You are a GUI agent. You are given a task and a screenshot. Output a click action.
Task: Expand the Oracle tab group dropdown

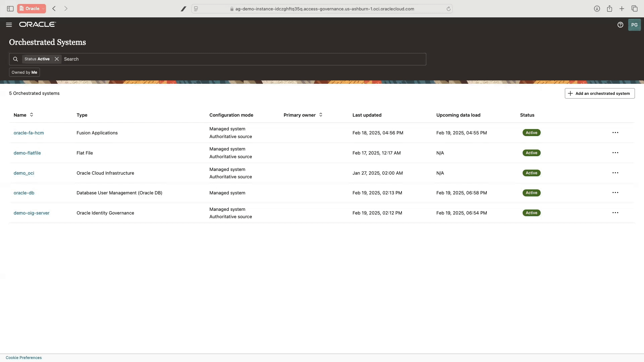pos(43,9)
